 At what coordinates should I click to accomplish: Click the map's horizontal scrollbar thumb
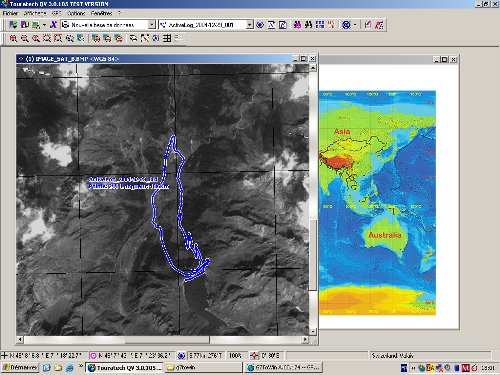(x=167, y=339)
